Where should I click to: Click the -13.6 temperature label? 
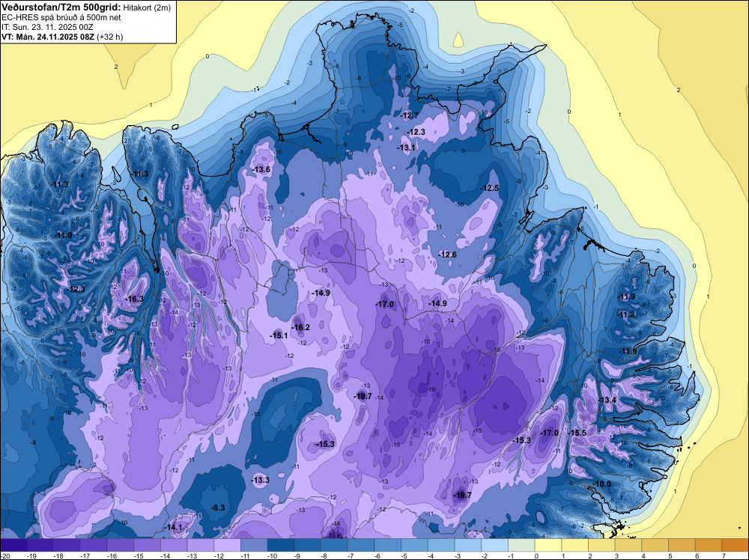point(261,169)
